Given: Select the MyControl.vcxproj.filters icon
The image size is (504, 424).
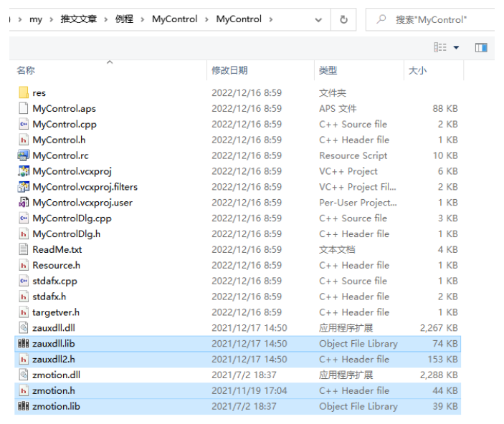Looking at the screenshot, I should click(x=24, y=187).
